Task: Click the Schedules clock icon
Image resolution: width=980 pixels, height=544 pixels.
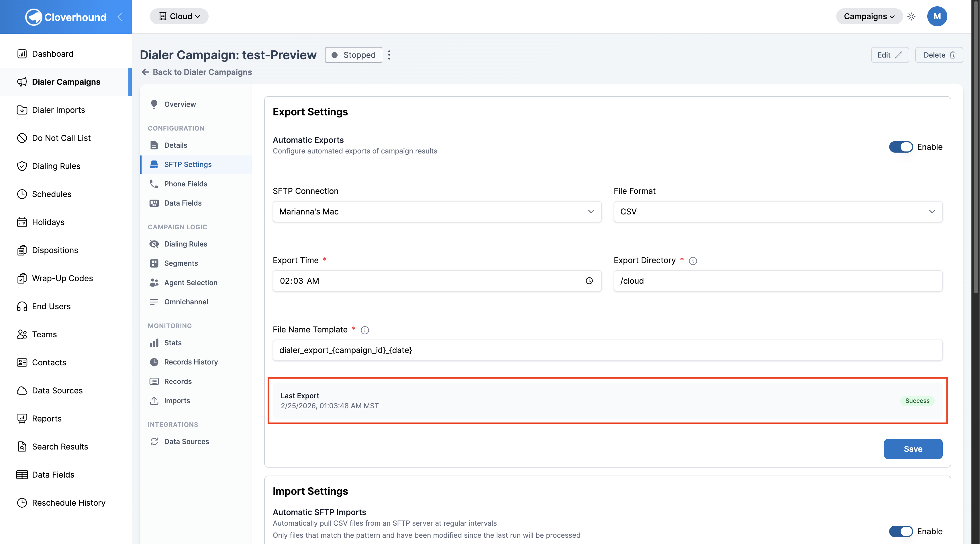Action: click(x=22, y=194)
